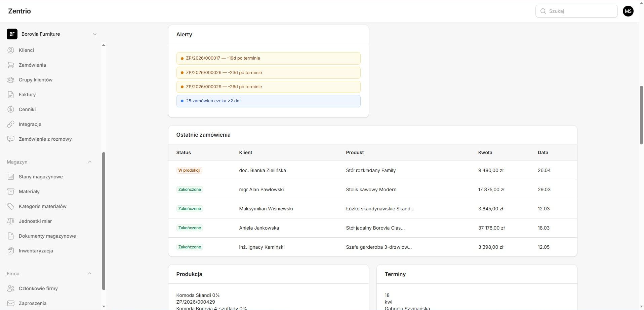The image size is (644, 310).
Task: Click the search magnifier icon
Action: [x=543, y=11]
